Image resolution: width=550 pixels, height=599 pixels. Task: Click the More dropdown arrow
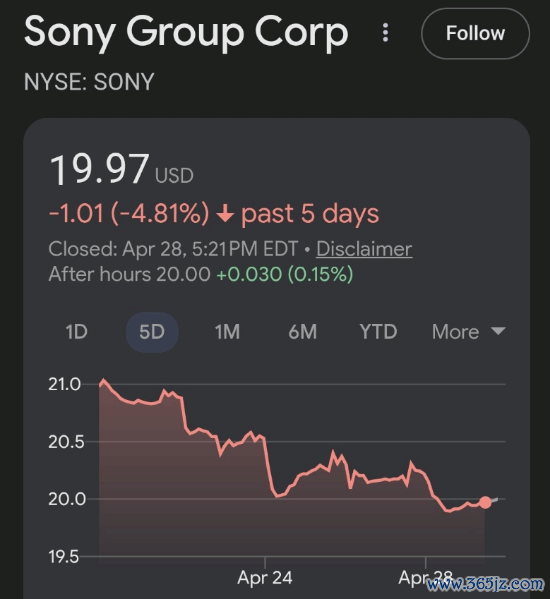(498, 331)
